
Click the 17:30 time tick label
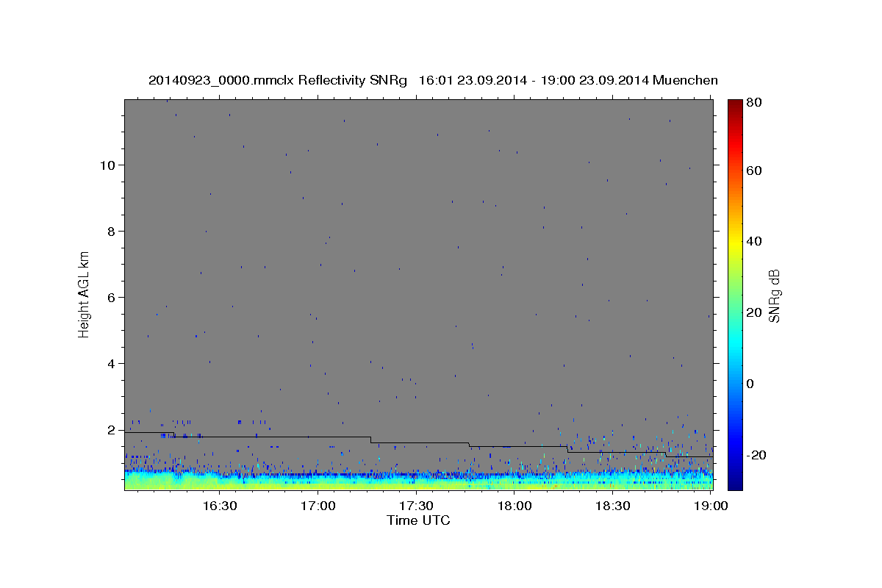tap(417, 506)
